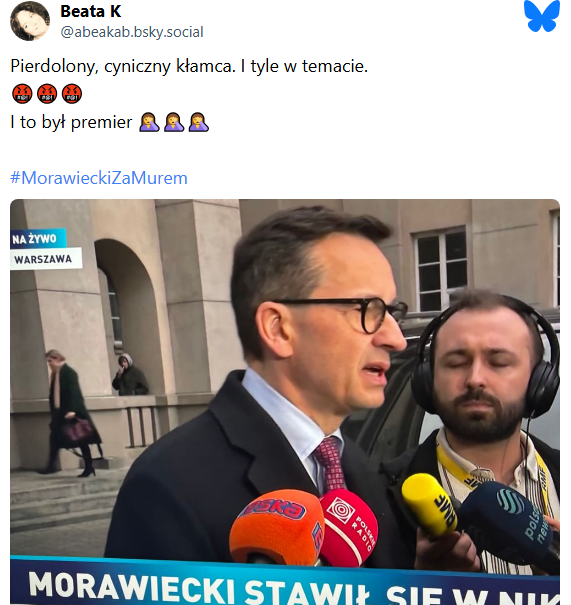Click the middle angry cursing face emoji

(x=47, y=94)
